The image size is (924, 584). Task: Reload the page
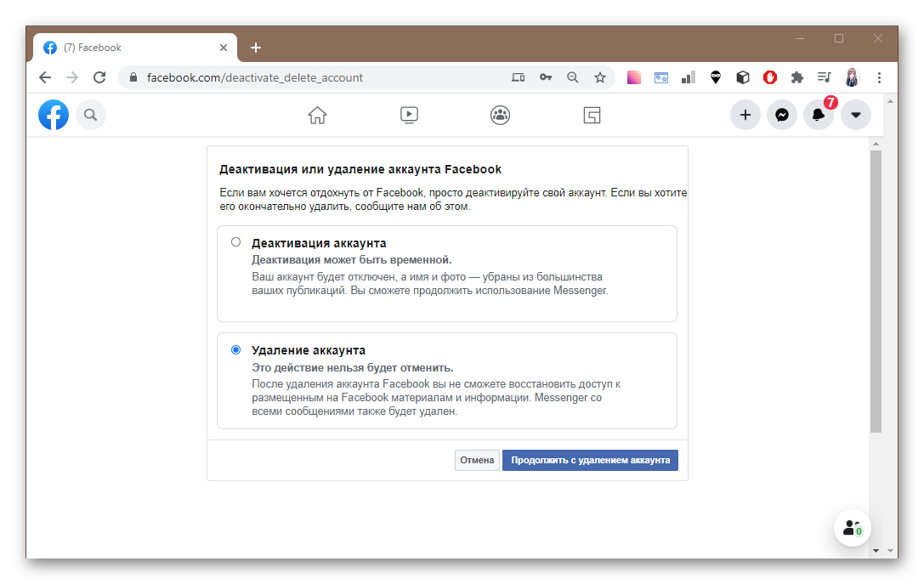[99, 78]
